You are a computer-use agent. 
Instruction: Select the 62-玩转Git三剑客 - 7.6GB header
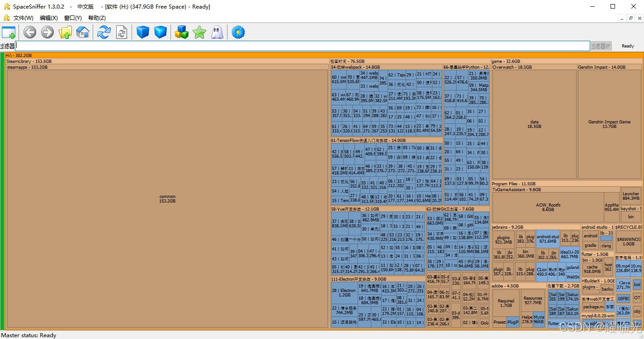458,209
